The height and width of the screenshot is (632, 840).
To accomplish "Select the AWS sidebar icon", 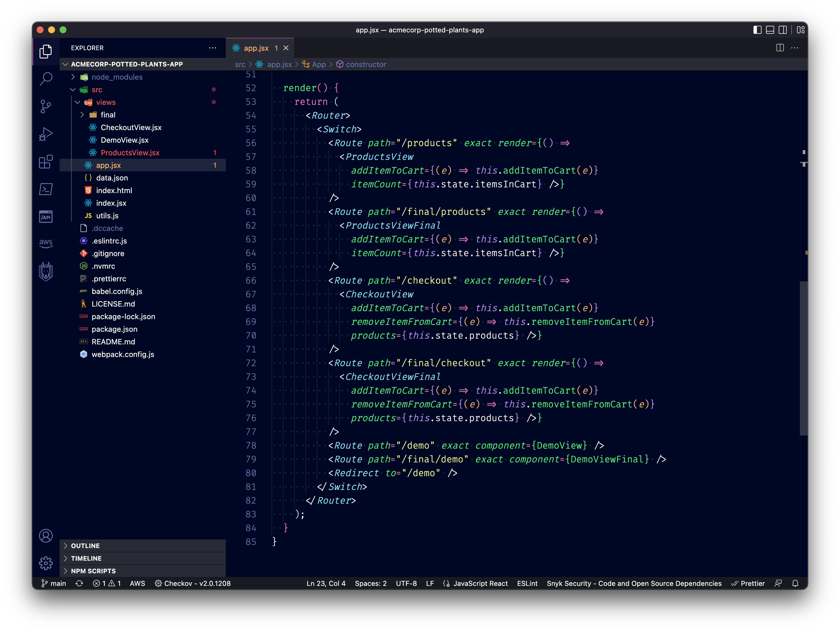I will (46, 244).
